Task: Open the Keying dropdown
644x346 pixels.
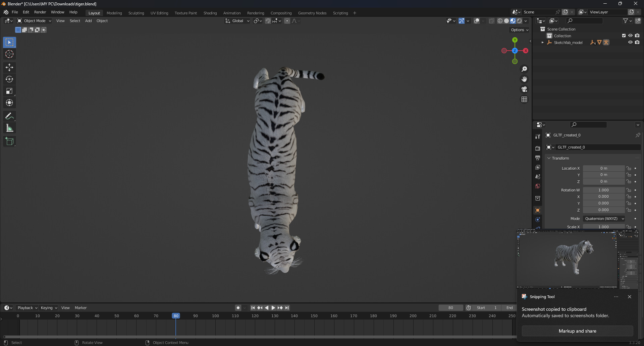Action: [49, 308]
